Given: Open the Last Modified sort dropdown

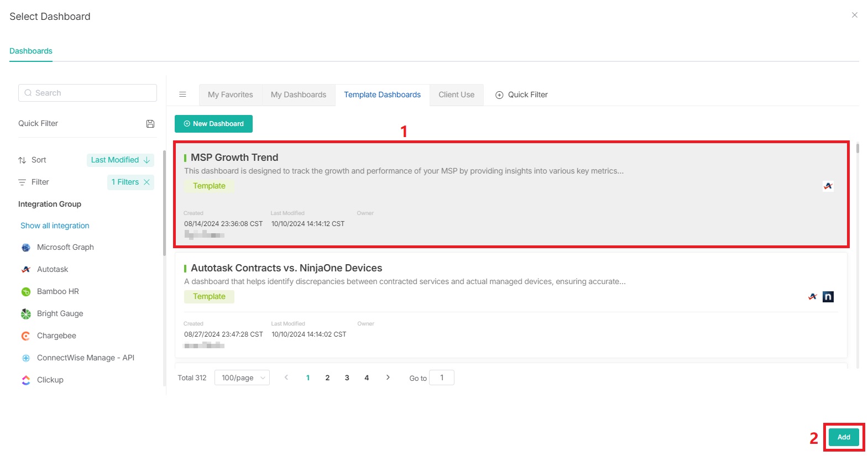Looking at the screenshot, I should (120, 160).
